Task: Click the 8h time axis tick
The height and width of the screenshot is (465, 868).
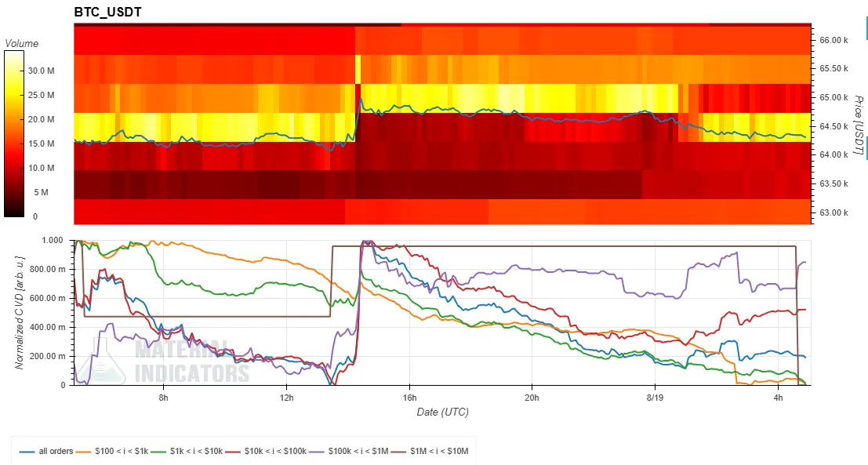Action: pos(163,398)
